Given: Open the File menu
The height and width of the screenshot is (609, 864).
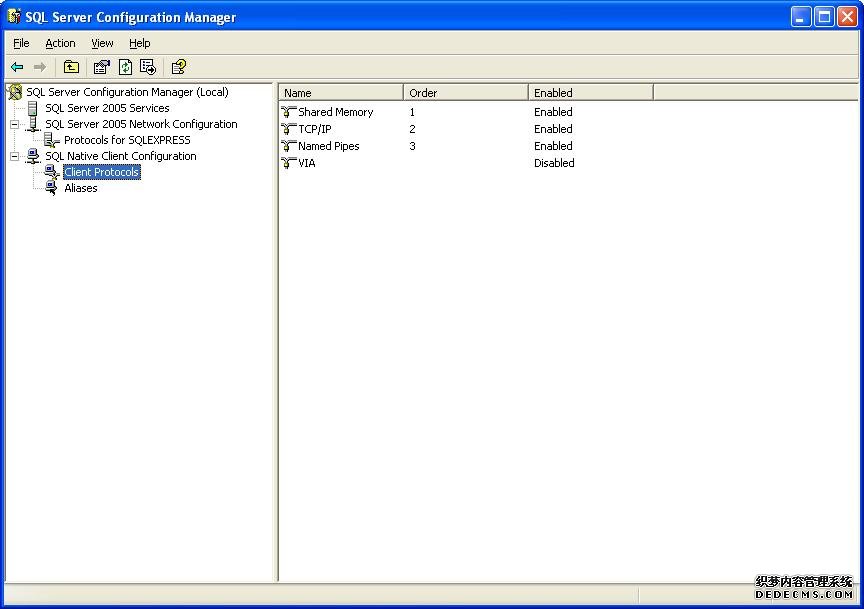Looking at the screenshot, I should pyautogui.click(x=20, y=43).
